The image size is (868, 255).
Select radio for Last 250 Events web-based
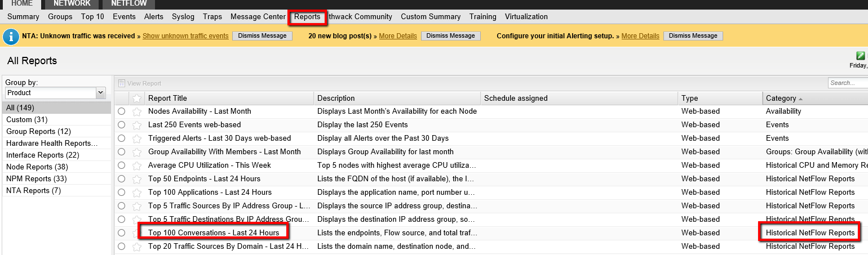pos(122,125)
